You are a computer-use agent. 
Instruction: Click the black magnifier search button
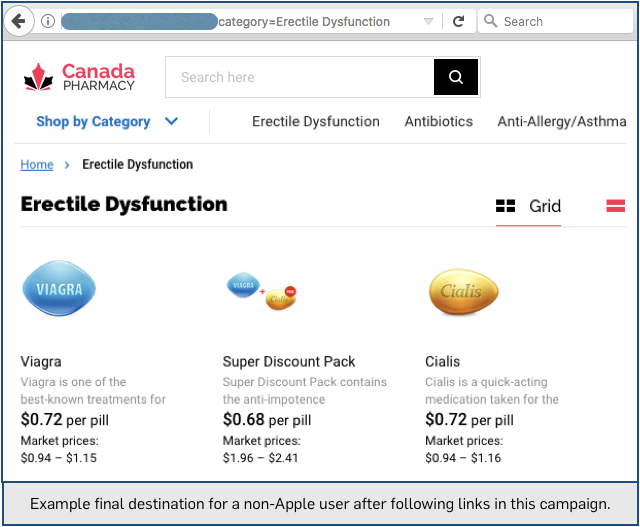456,77
